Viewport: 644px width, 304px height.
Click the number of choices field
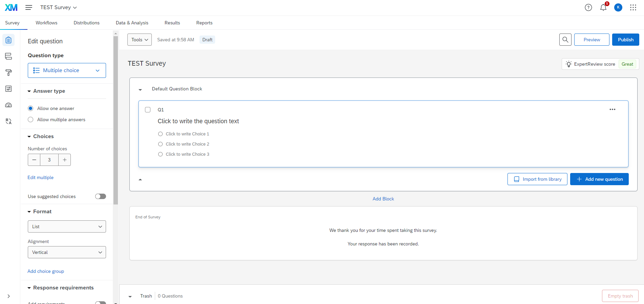[49, 160]
